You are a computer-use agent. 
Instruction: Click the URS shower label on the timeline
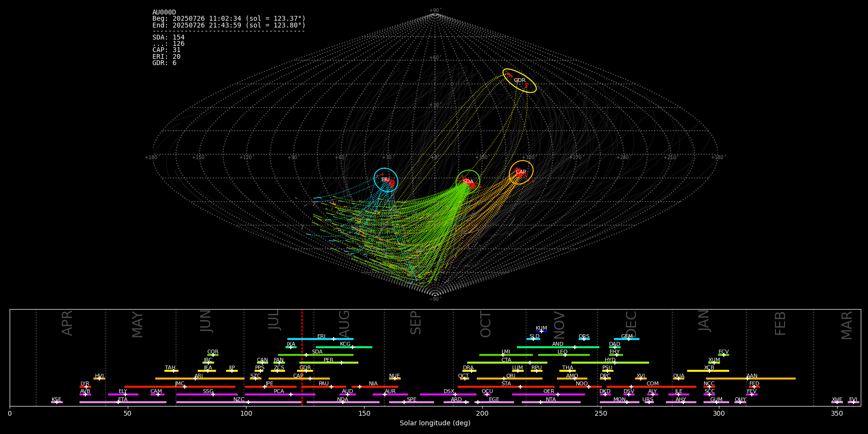(648, 400)
